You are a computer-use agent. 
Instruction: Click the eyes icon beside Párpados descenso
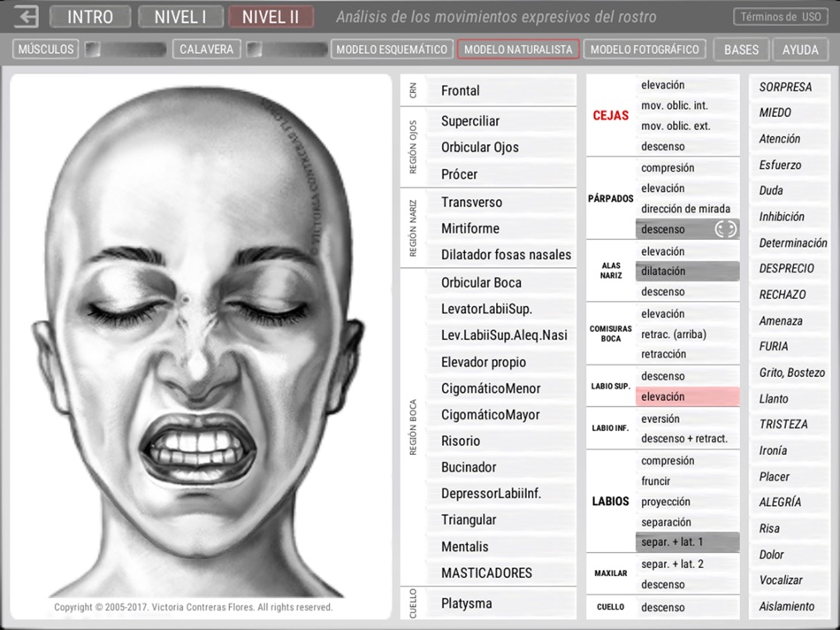(x=725, y=229)
